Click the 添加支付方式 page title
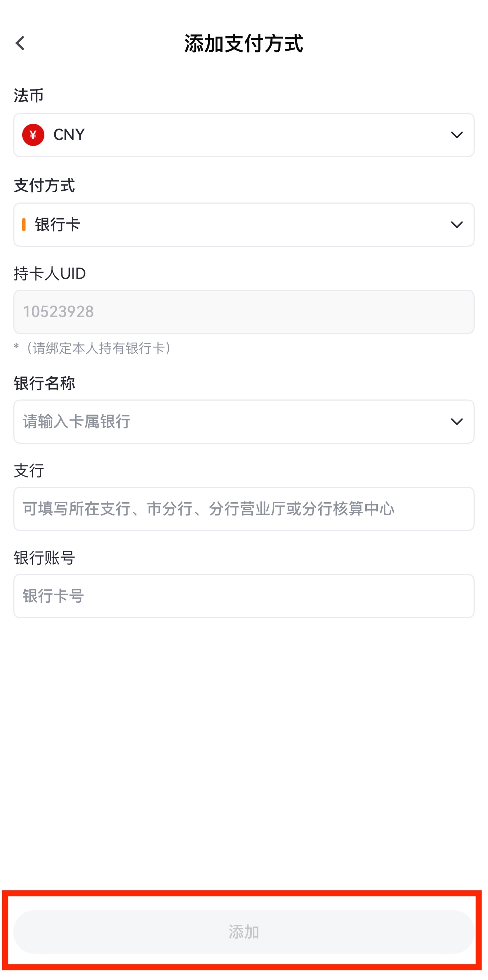The image size is (488, 980). tap(244, 43)
